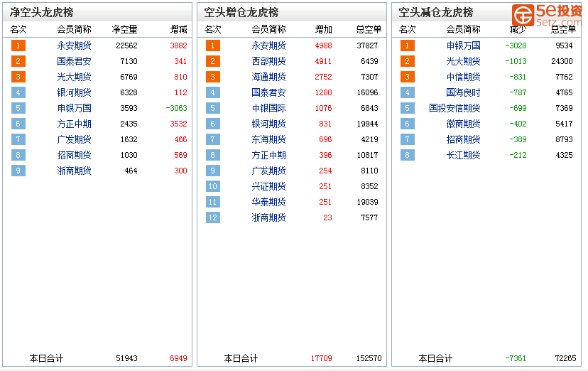Click rank 3 badge in 空头减仓龙虎榜
This screenshot has width=588, height=371.
407,77
